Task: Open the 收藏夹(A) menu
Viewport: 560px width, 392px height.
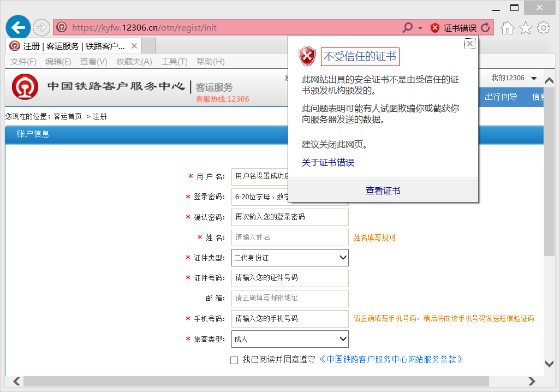Action: point(134,62)
